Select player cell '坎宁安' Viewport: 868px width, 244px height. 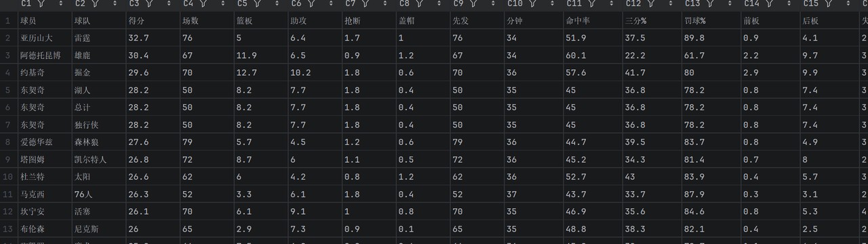click(x=45, y=211)
